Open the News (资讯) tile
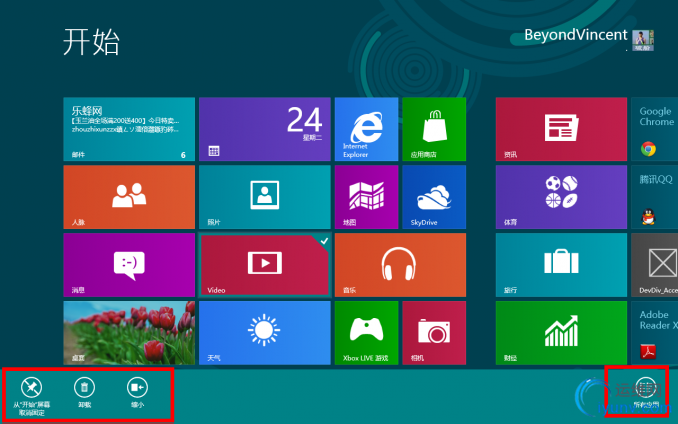The image size is (678, 424). (561, 129)
